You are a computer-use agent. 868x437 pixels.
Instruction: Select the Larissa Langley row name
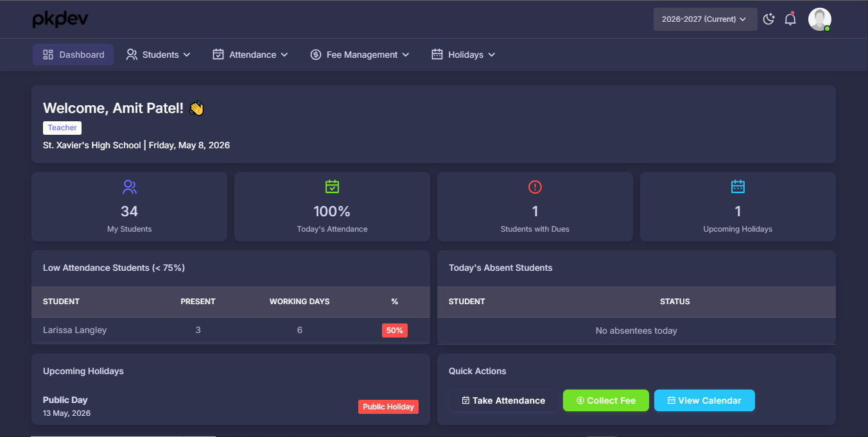pyautogui.click(x=74, y=330)
